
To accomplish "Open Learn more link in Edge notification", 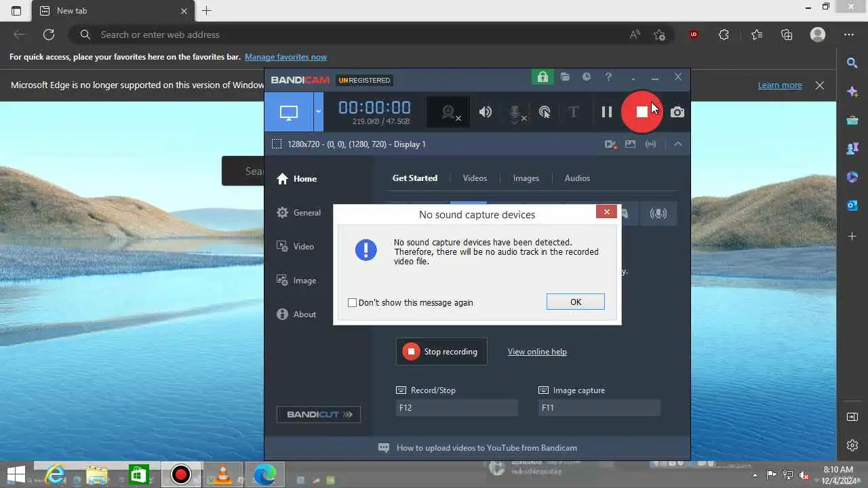I will click(780, 85).
